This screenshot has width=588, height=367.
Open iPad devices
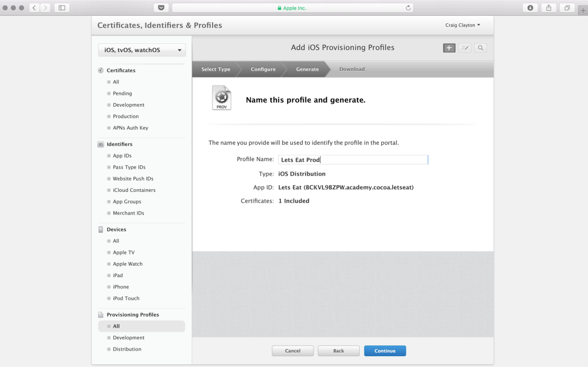coord(118,275)
